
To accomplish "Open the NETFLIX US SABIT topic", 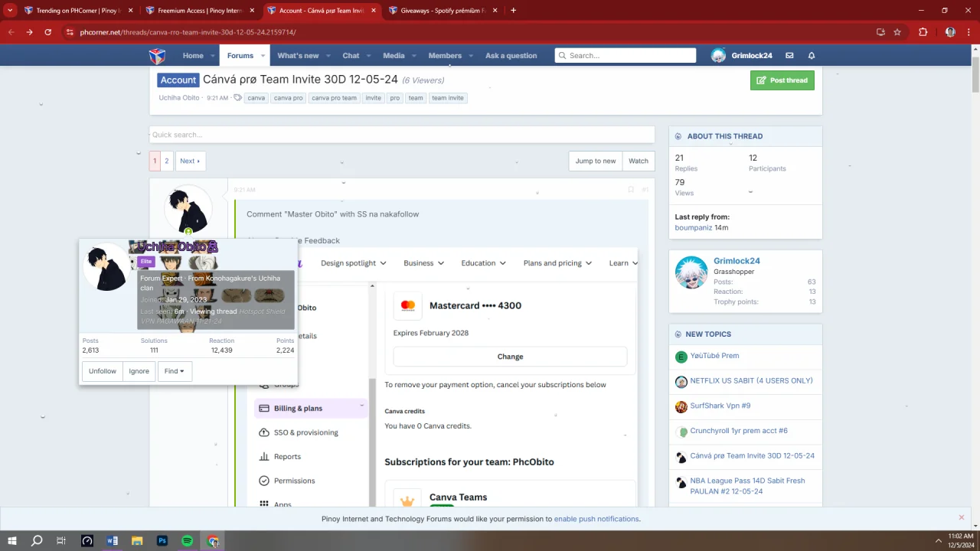I will coord(751,380).
